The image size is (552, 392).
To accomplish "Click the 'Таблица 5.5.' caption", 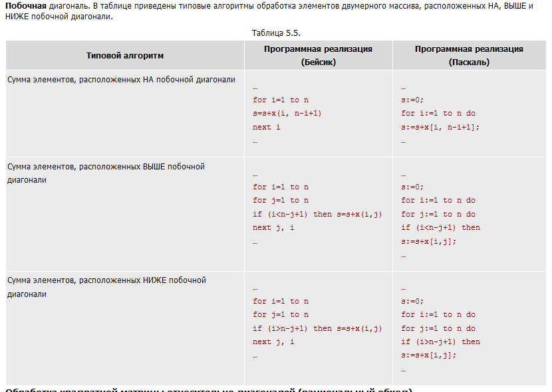I will click(276, 33).
